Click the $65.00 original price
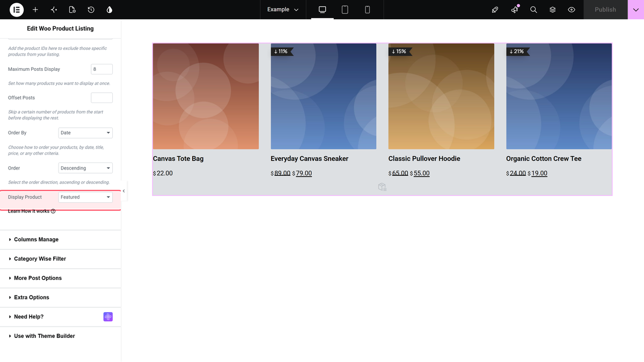 point(398,173)
